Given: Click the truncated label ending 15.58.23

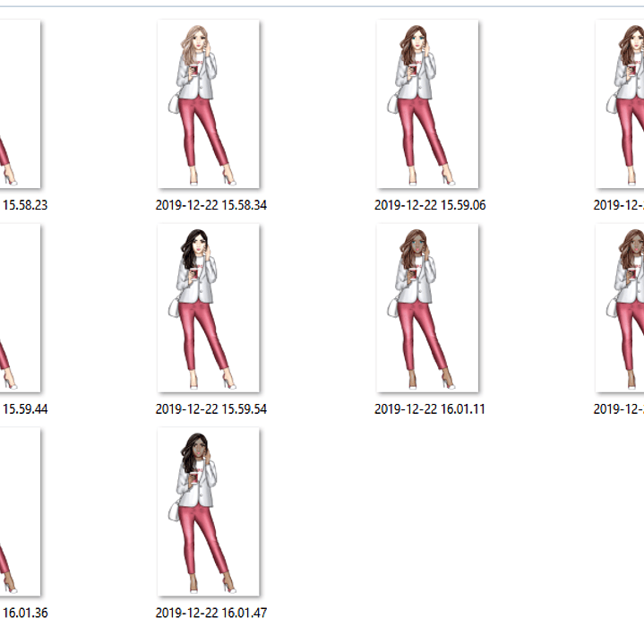Looking at the screenshot, I should pyautogui.click(x=25, y=205).
